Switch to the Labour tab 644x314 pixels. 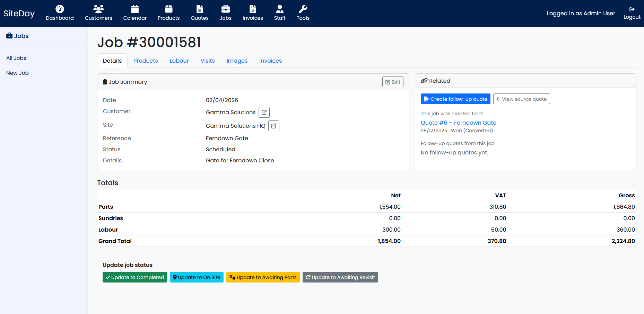pyautogui.click(x=179, y=61)
